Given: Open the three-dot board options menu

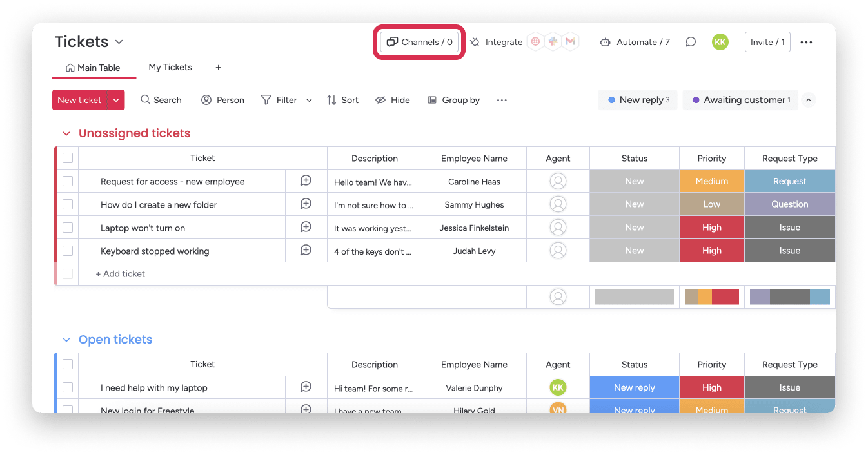Looking at the screenshot, I should point(806,42).
